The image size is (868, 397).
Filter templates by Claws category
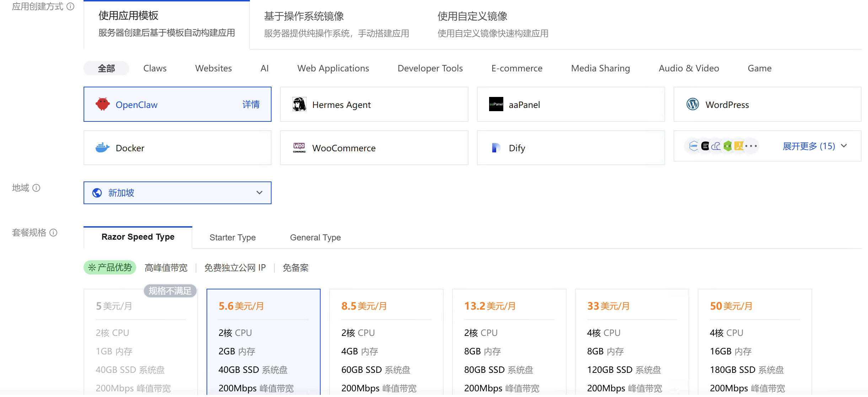[x=155, y=68]
